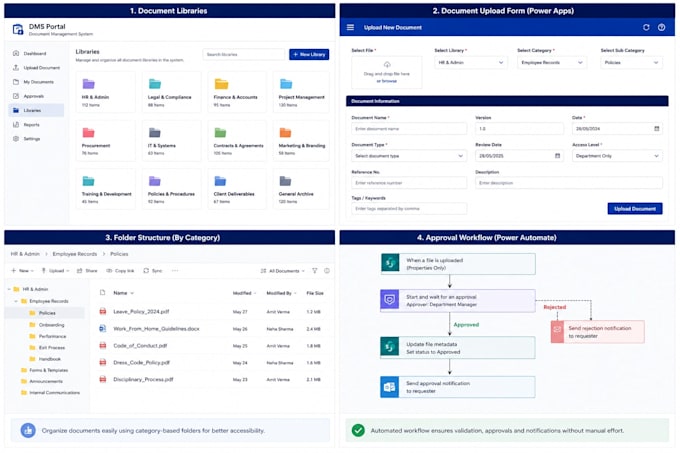Open the Access Level dropdown

(617, 156)
